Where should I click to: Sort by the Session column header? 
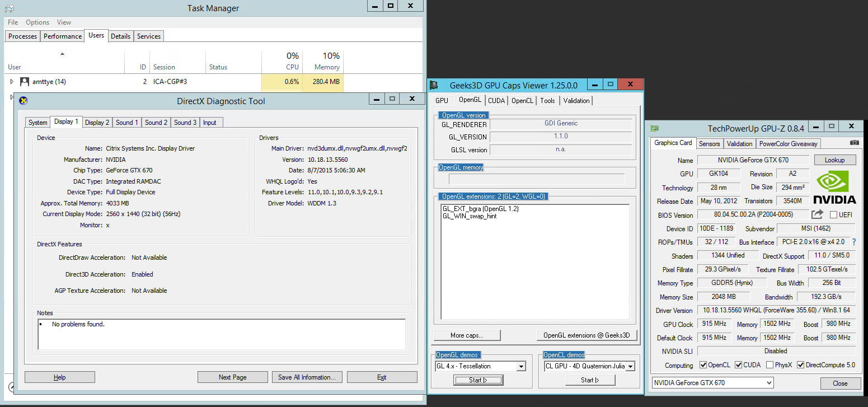(x=177, y=62)
